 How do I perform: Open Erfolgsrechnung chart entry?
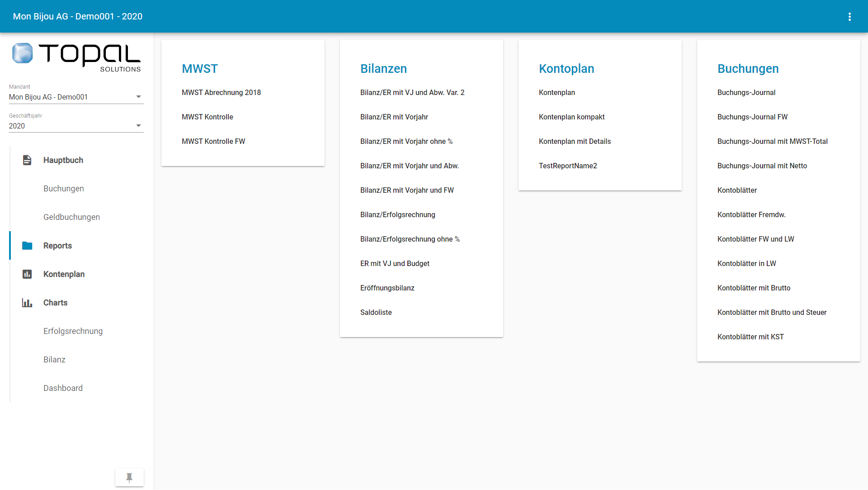pos(73,331)
